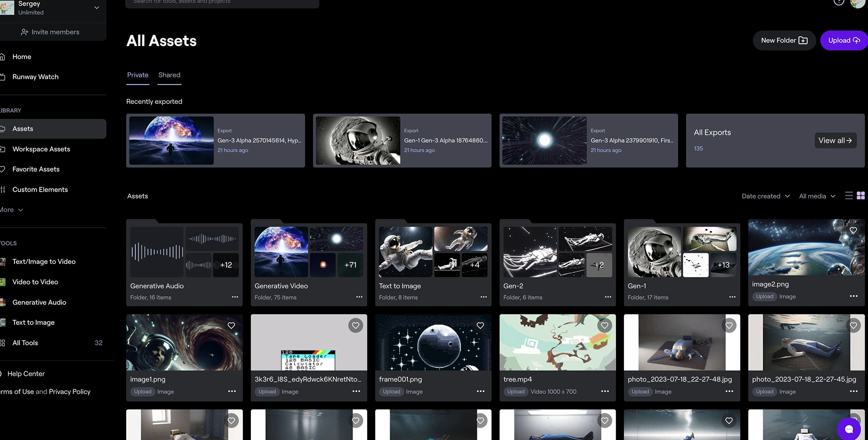Open options menu for Generative Audio folder

(235, 297)
